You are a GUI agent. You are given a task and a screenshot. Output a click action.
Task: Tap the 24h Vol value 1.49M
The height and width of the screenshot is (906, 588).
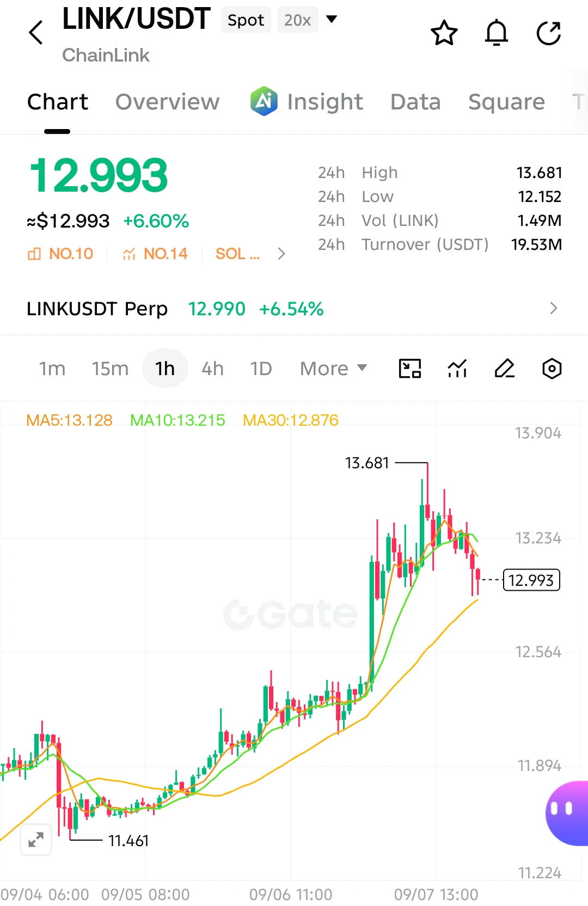[540, 221]
